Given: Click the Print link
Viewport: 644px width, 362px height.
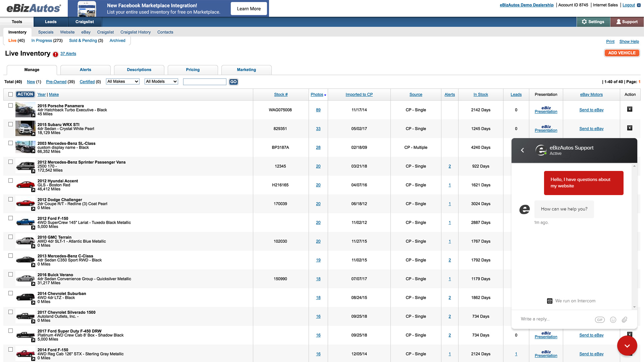Looking at the screenshot, I should pos(610,42).
